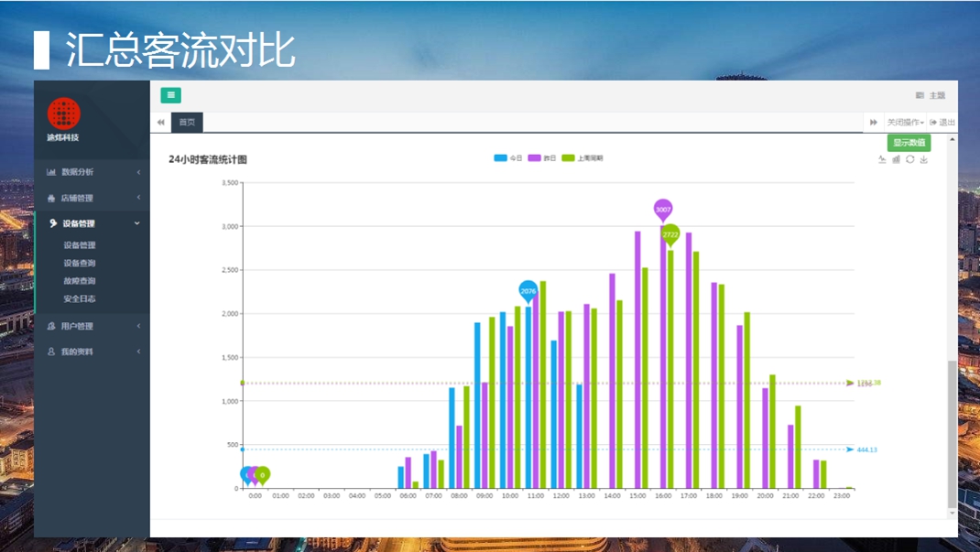
Task: Open the 关闭操作 dropdown
Action: click(x=906, y=123)
